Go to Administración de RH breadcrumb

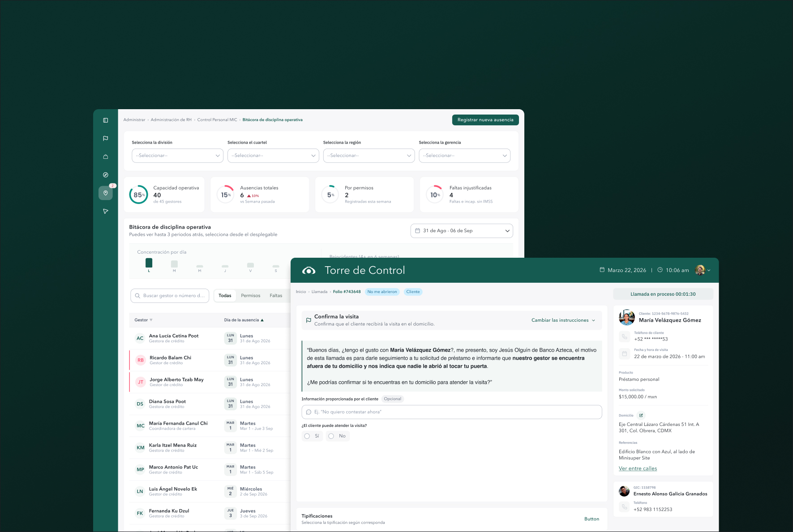171,120
